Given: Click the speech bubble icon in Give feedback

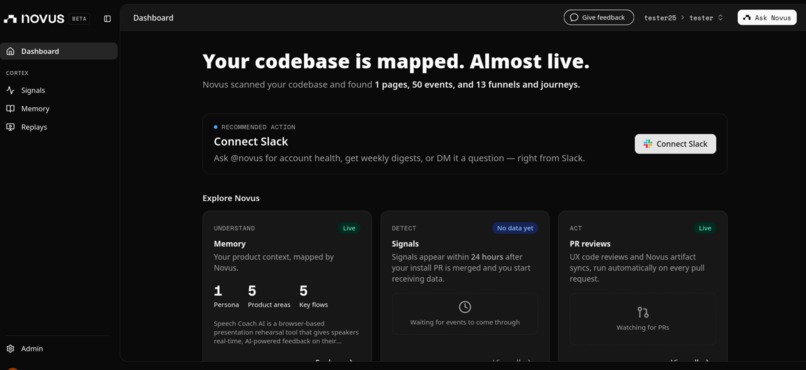Looking at the screenshot, I should click(x=574, y=17).
